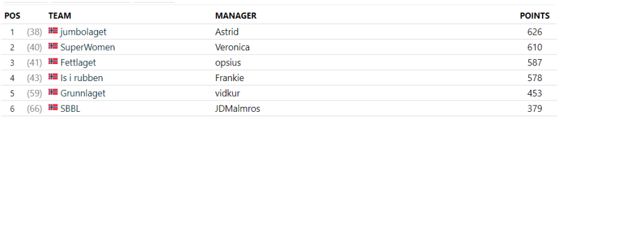View the Grunnlaget team
Image resolution: width=644 pixels, height=252 pixels.
[x=83, y=94]
